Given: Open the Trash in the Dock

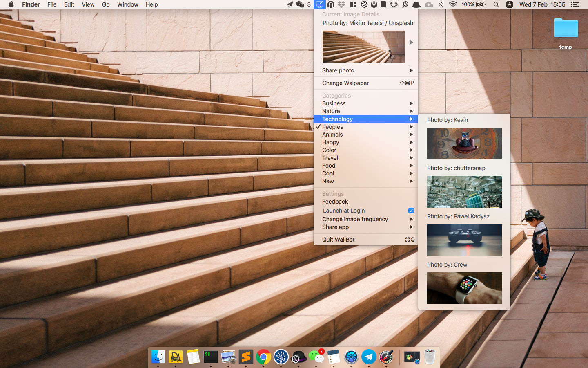Looking at the screenshot, I should tap(430, 357).
